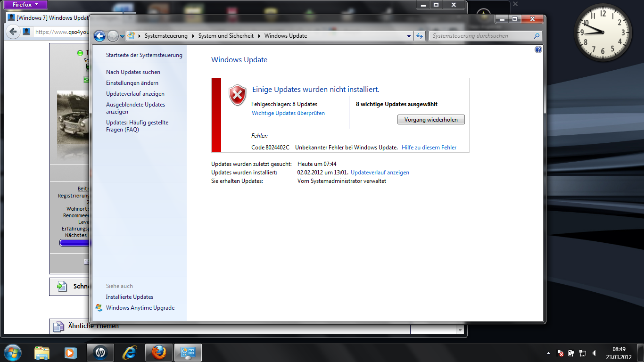Open the Firefox menu button
Image resolution: width=644 pixels, height=362 pixels.
(26, 5)
